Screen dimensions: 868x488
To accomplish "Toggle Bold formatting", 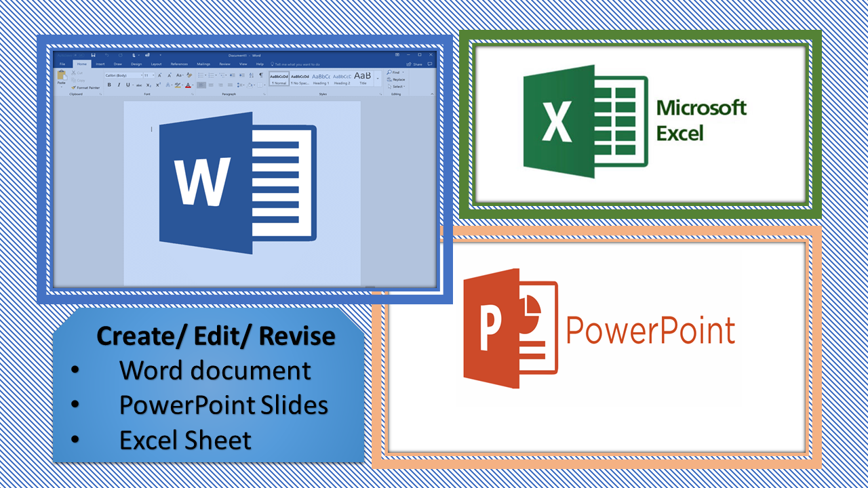I will [x=109, y=85].
